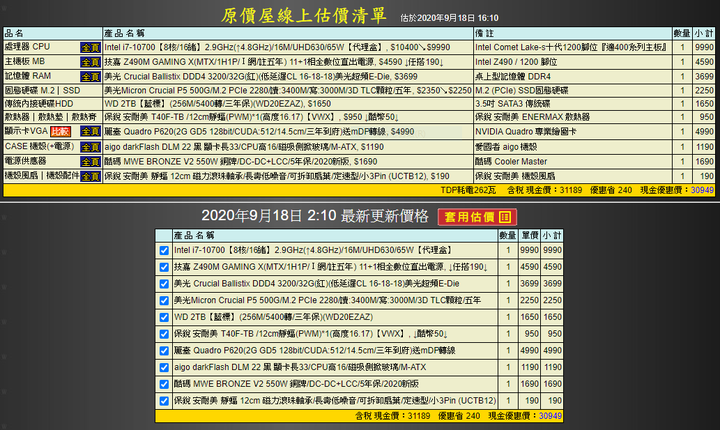Open 全頁 link in the 主機板 MB row

90,62
